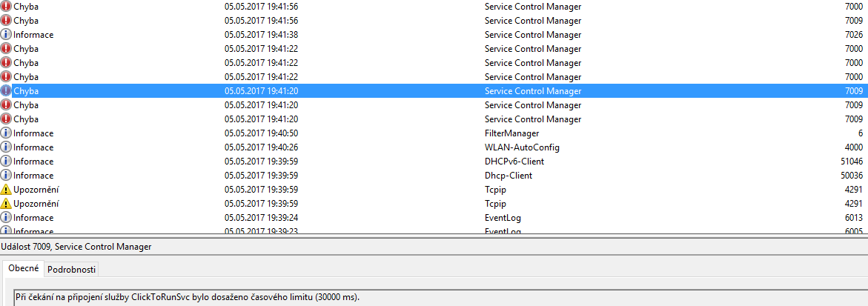Click information icon of EventLog 6013 row
This screenshot has width=868, height=306.
(7, 218)
